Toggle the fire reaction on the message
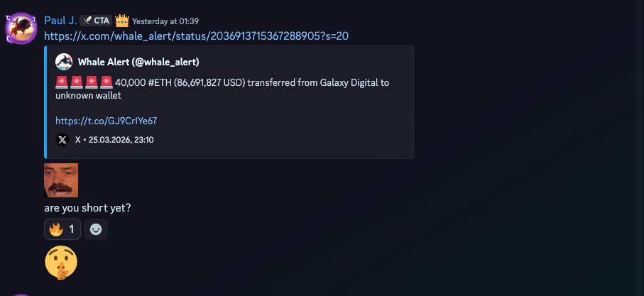 62,229
